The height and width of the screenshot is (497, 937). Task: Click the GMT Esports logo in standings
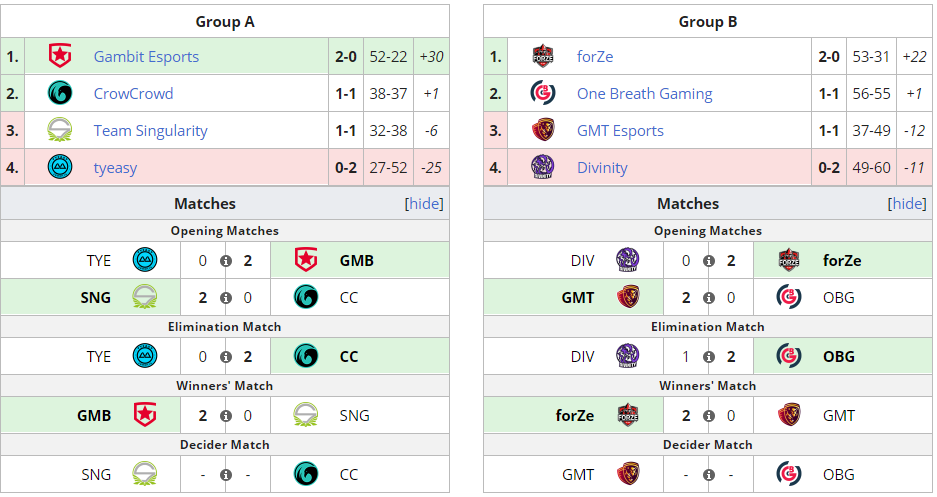(543, 130)
